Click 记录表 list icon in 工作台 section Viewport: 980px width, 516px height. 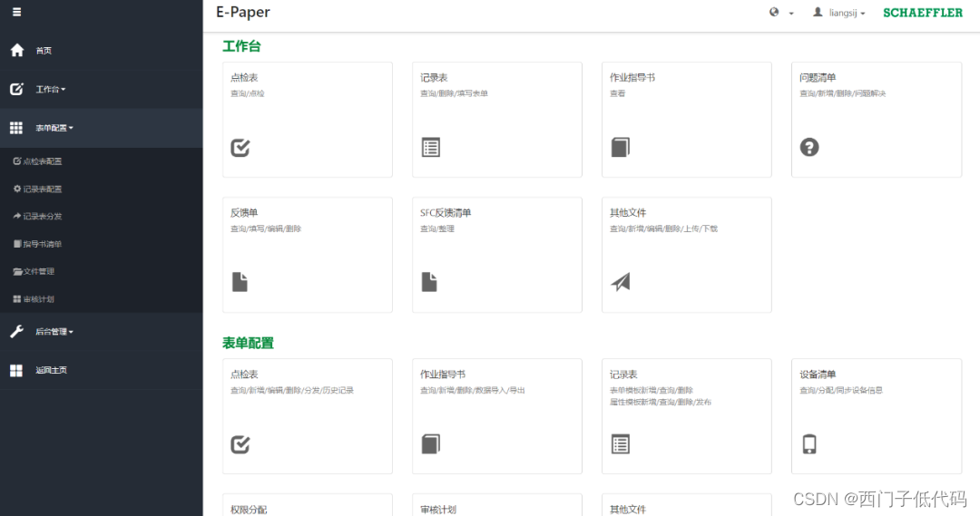(x=431, y=148)
